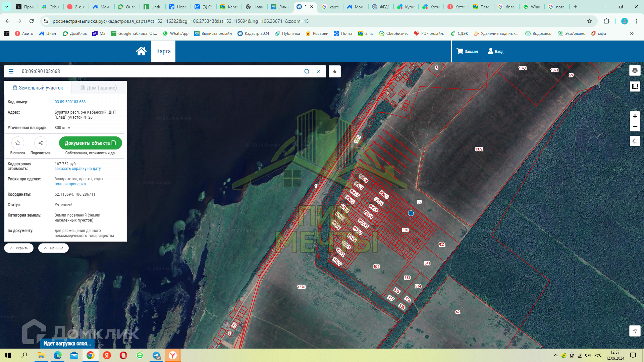The image size is (644, 362).
Task: Add parcel to list with star button
Action: [x=18, y=143]
